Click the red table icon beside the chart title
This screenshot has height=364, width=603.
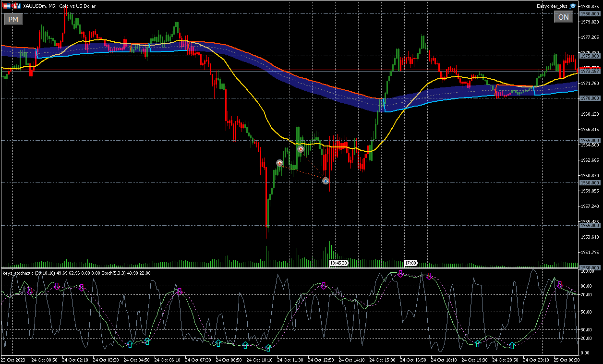pyautogui.click(x=7, y=6)
